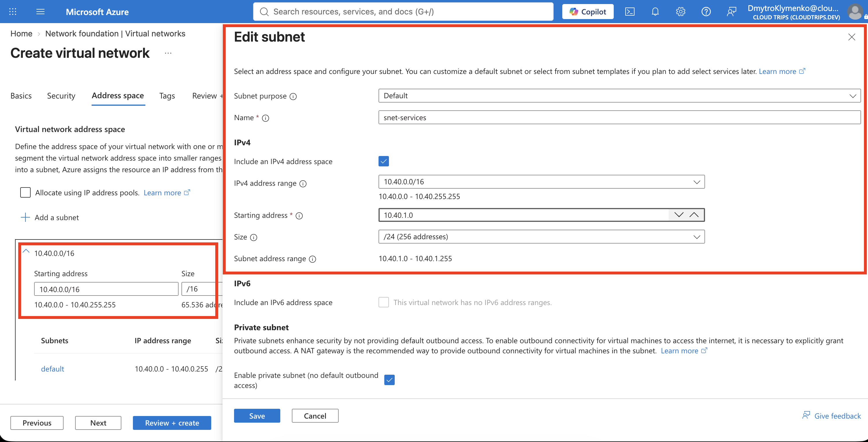
Task: Click the Copilot button
Action: click(x=588, y=12)
